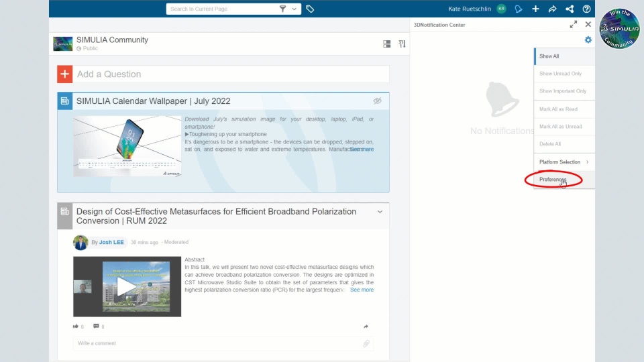Close the 3DNotification Center panel
Screen dimensions: 644x362
(588, 24)
